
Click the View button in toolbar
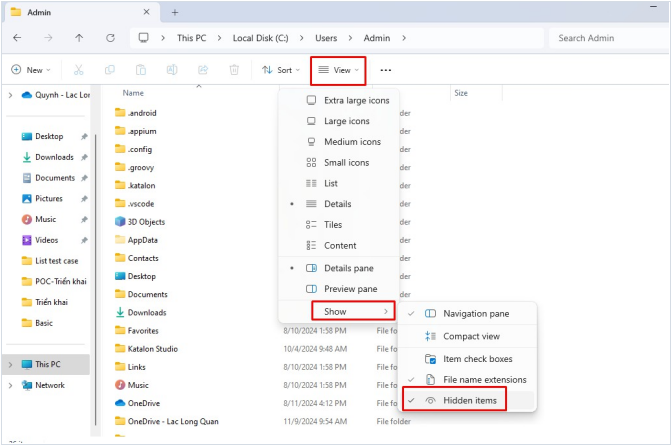pos(338,70)
